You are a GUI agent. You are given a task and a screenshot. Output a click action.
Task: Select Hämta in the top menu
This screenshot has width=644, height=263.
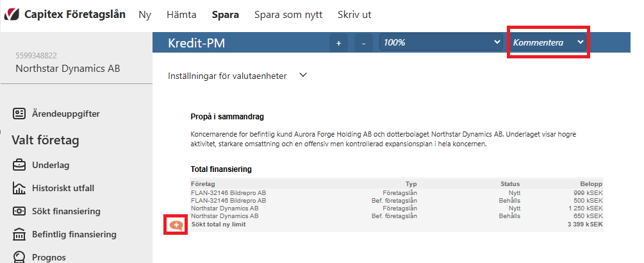point(181,15)
